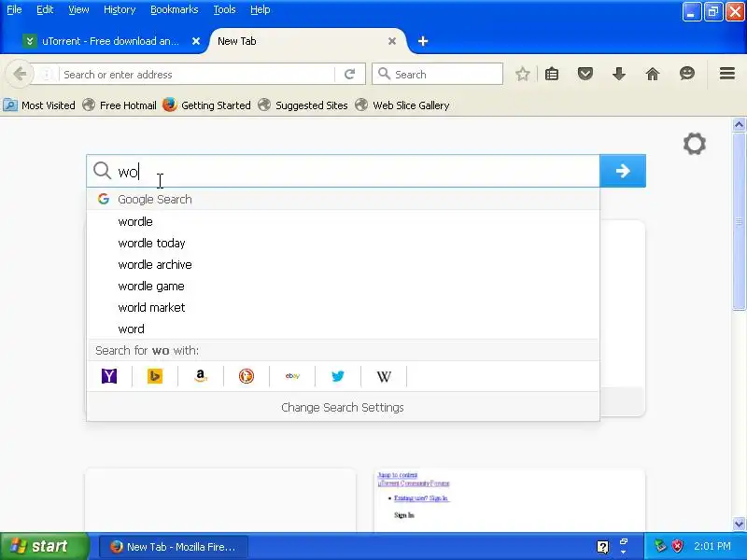Screen dimensions: 747x560
Task: Close the uTorrent tab
Action: pos(196,41)
